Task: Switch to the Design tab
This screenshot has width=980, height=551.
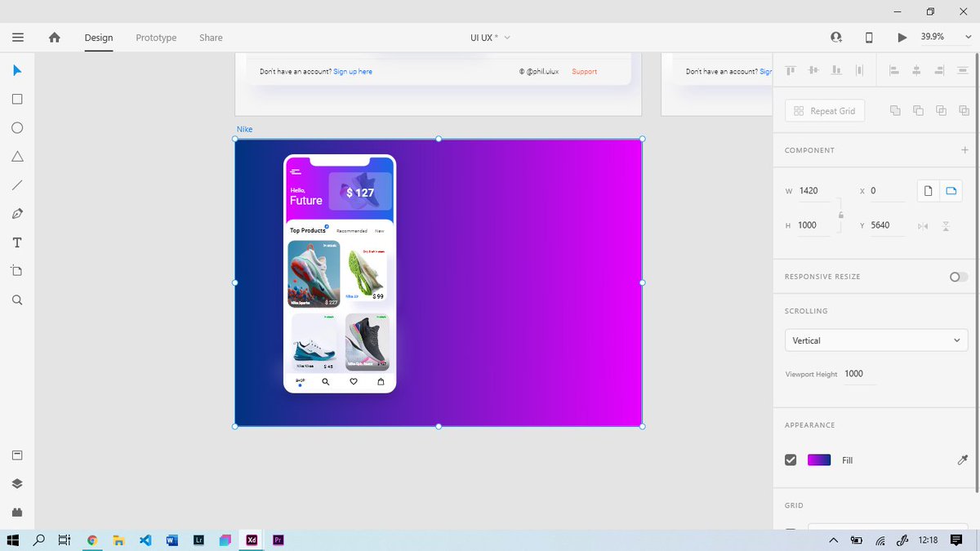Action: click(99, 38)
